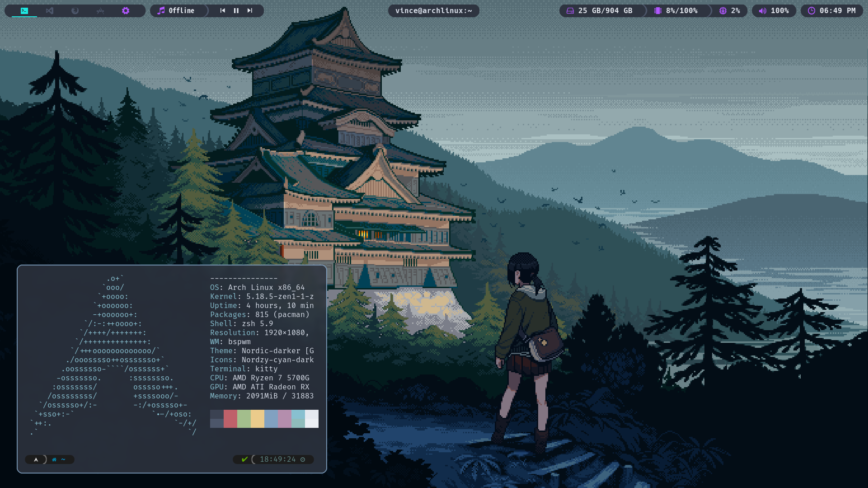Click the tilde directory in prompt

coord(63,460)
